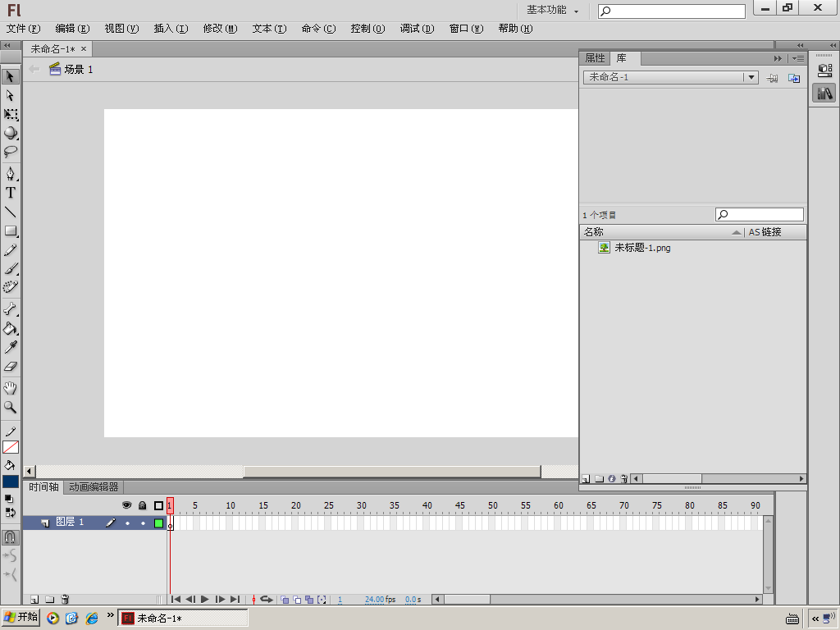Toggle pin current library icon
Image resolution: width=840 pixels, height=630 pixels.
click(x=772, y=78)
